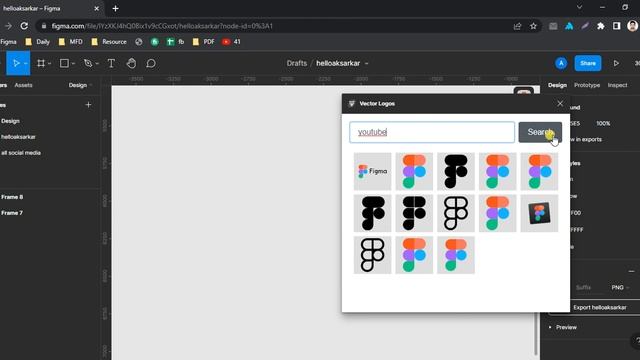The image size is (640, 360).
Task: Open the PDF bookmarks folder
Action: tap(204, 42)
